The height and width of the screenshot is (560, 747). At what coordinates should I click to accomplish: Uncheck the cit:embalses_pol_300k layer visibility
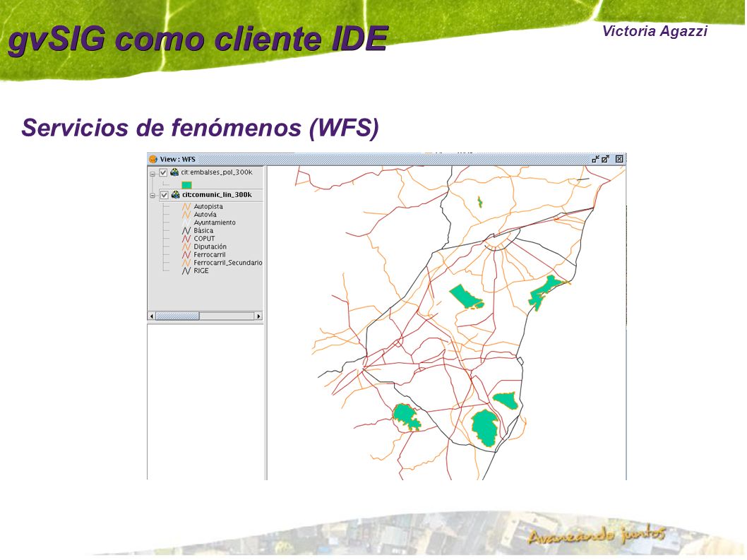pyautogui.click(x=163, y=172)
